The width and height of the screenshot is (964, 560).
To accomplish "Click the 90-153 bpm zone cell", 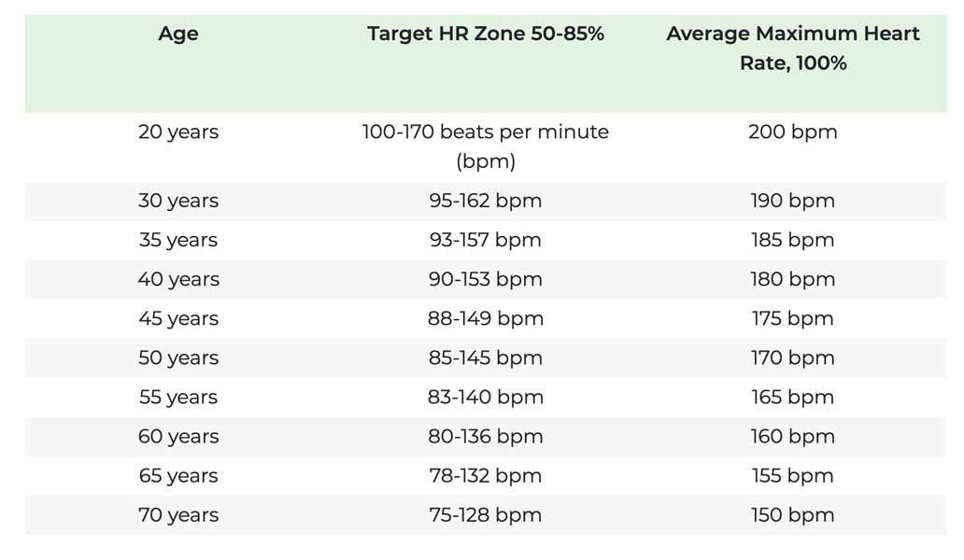I will [485, 279].
